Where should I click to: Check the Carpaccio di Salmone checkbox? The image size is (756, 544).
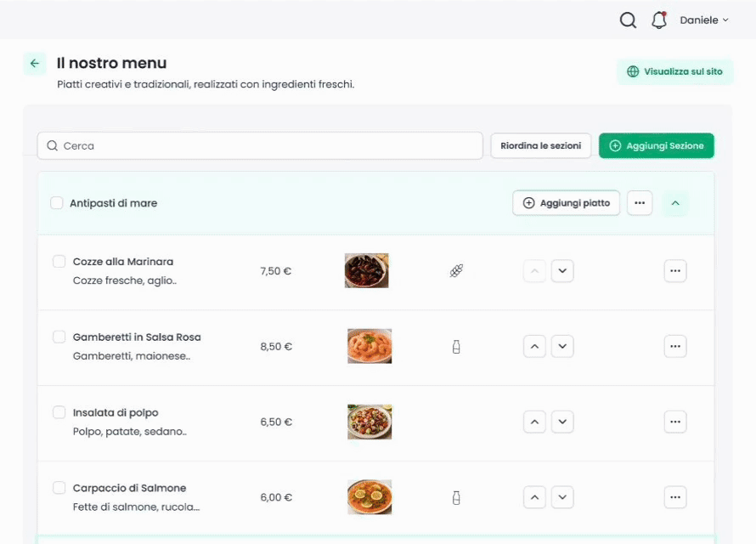coord(59,488)
